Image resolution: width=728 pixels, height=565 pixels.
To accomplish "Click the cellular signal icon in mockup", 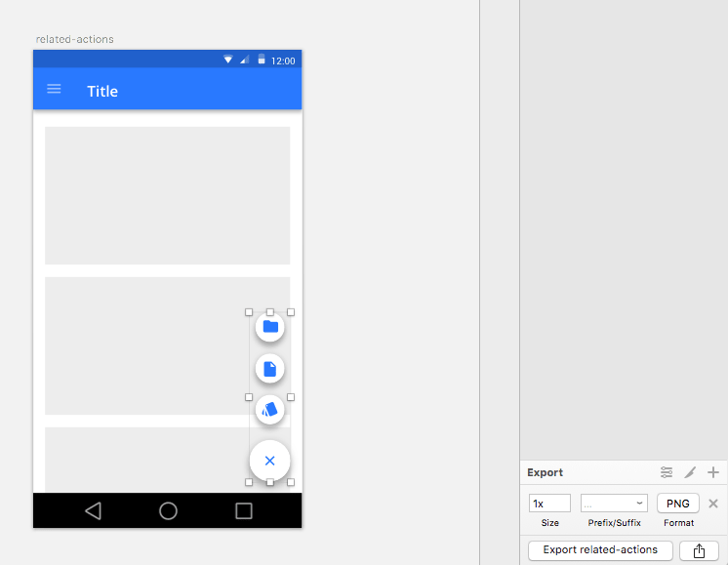I will 245,60.
